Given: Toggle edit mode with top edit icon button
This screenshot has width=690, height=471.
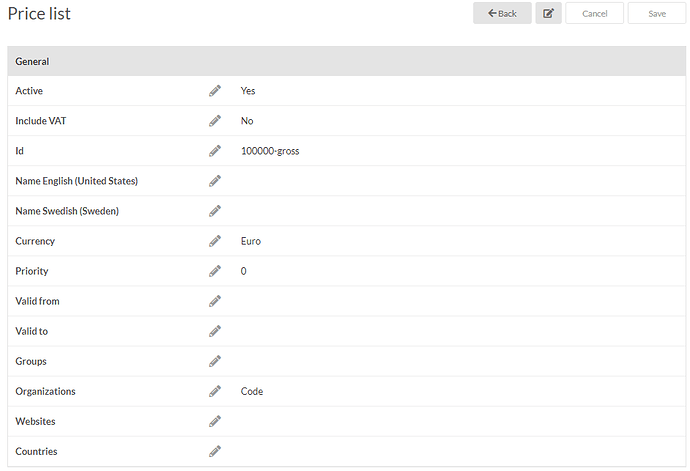Looking at the screenshot, I should 548,13.
